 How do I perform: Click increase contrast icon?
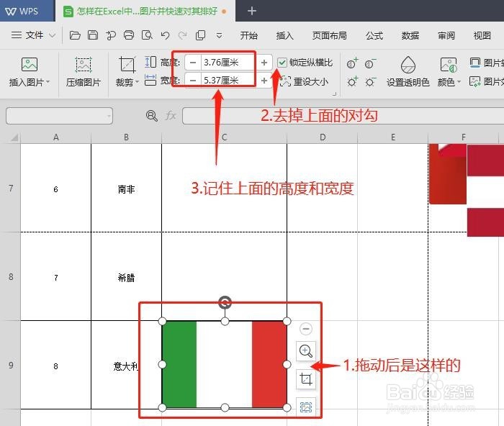click(352, 63)
